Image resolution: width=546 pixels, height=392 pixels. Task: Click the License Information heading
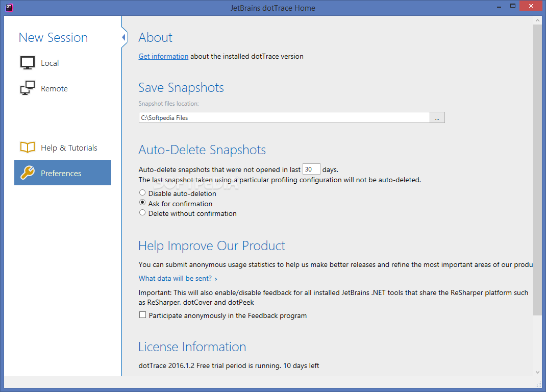point(192,347)
